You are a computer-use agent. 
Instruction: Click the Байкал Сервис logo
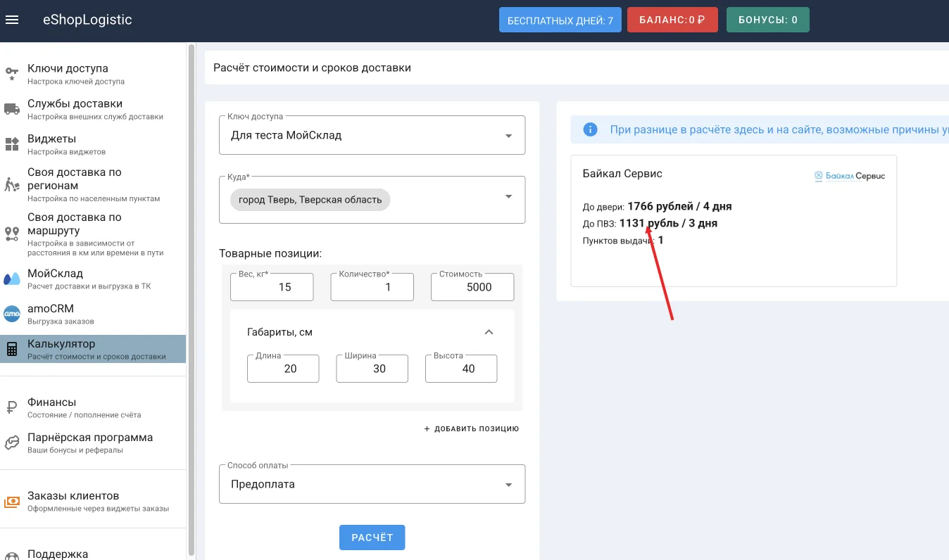[850, 176]
